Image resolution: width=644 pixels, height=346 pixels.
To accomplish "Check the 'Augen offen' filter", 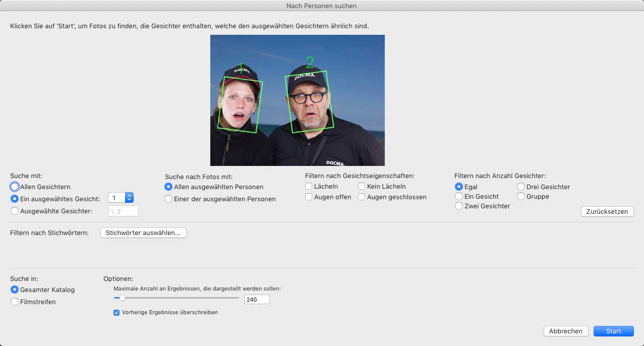I will click(309, 197).
